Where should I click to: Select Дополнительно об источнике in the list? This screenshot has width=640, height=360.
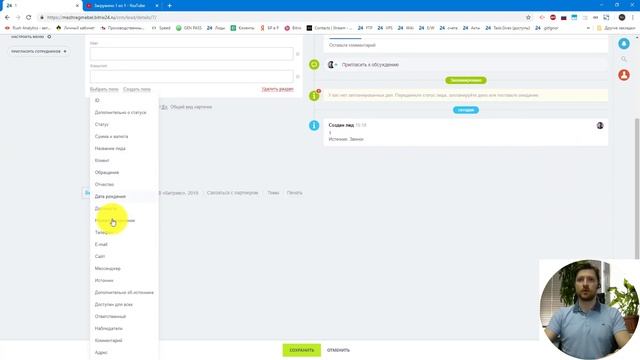tap(124, 292)
